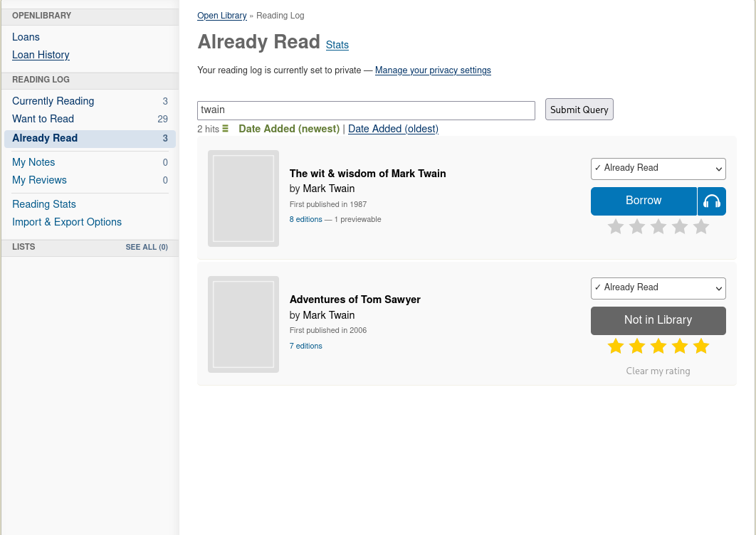Sort by Date Added (oldest)
This screenshot has width=756, height=535.
pos(393,129)
